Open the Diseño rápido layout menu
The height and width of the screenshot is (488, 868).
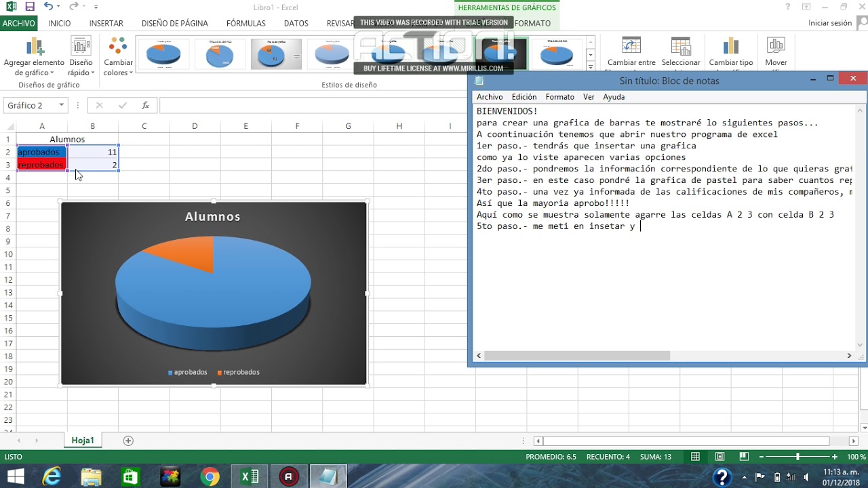click(x=81, y=57)
